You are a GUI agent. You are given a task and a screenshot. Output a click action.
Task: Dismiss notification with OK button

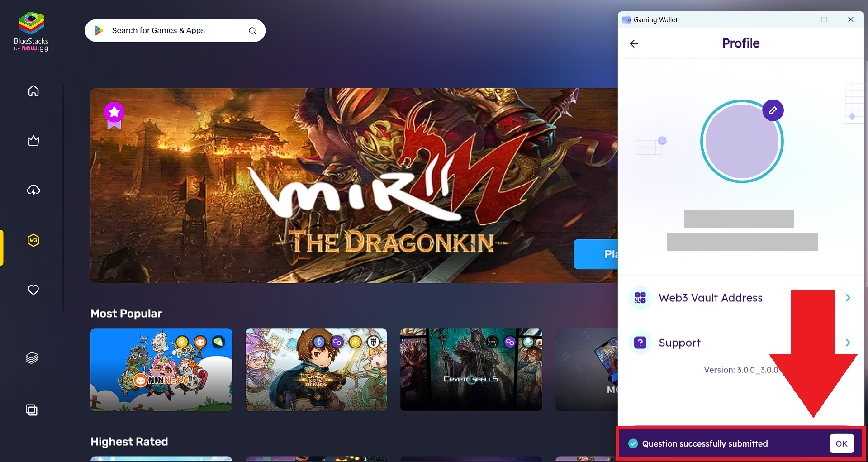pyautogui.click(x=841, y=443)
